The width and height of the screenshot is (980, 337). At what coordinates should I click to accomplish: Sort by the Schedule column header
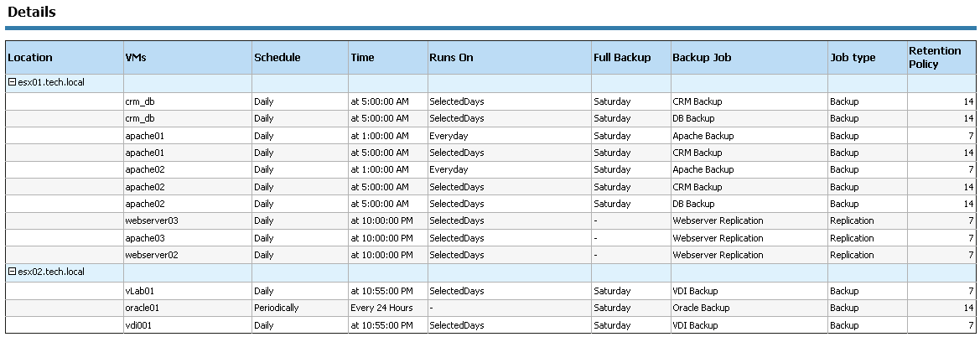(277, 58)
